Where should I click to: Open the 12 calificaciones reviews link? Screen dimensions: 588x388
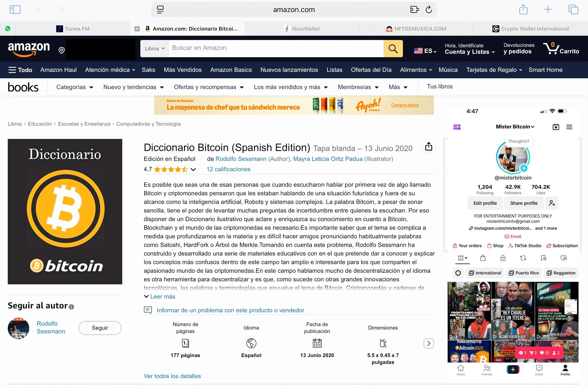[229, 169]
